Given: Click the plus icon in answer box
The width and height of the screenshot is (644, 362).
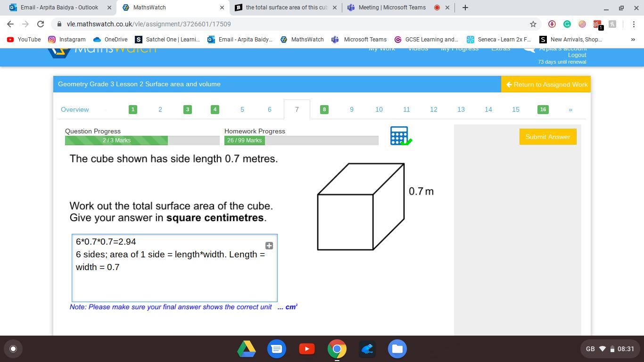Looking at the screenshot, I should click(x=269, y=246).
